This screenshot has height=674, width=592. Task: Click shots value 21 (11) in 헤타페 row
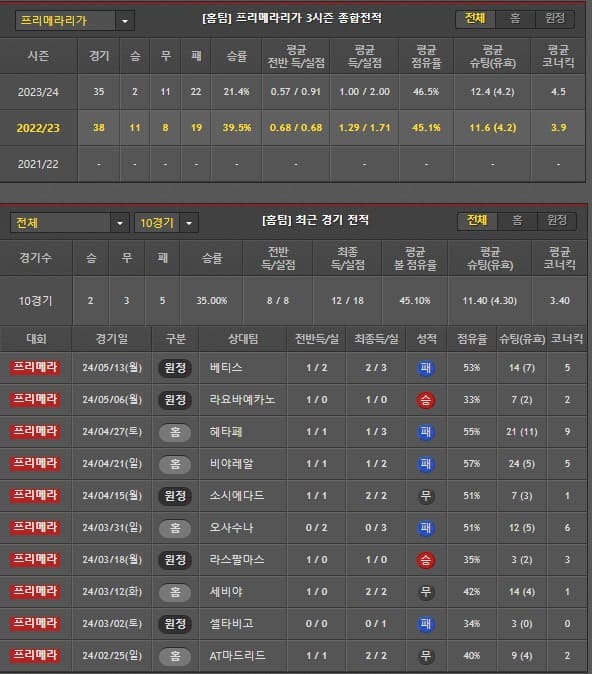click(522, 432)
